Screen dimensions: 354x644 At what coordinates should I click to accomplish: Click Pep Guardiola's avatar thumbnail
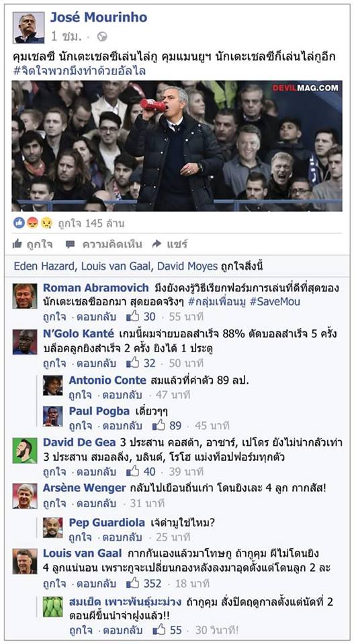click(53, 527)
